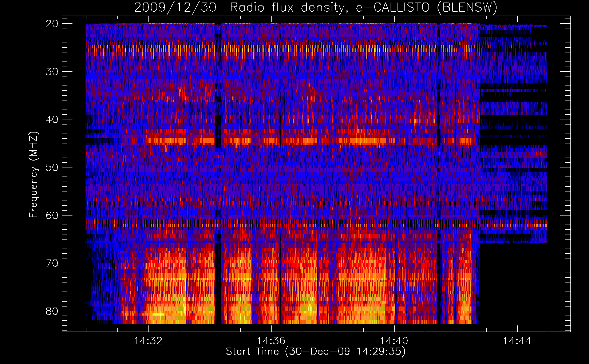589x364 pixels.
Task: Click the 40 frequency tick label
Action: tap(52, 119)
